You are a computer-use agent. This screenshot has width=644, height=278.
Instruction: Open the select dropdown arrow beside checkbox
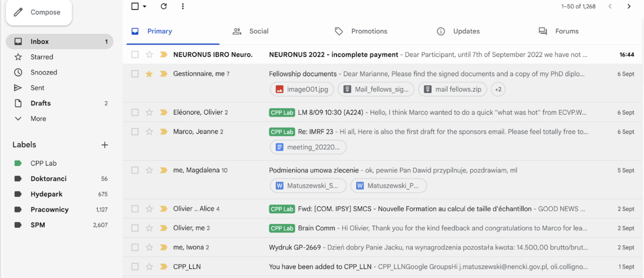click(x=144, y=6)
